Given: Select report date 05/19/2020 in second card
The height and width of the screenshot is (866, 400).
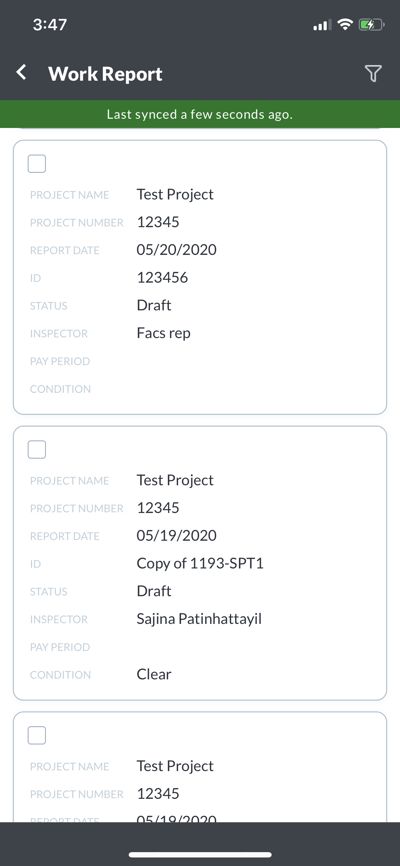Looking at the screenshot, I should pos(176,535).
